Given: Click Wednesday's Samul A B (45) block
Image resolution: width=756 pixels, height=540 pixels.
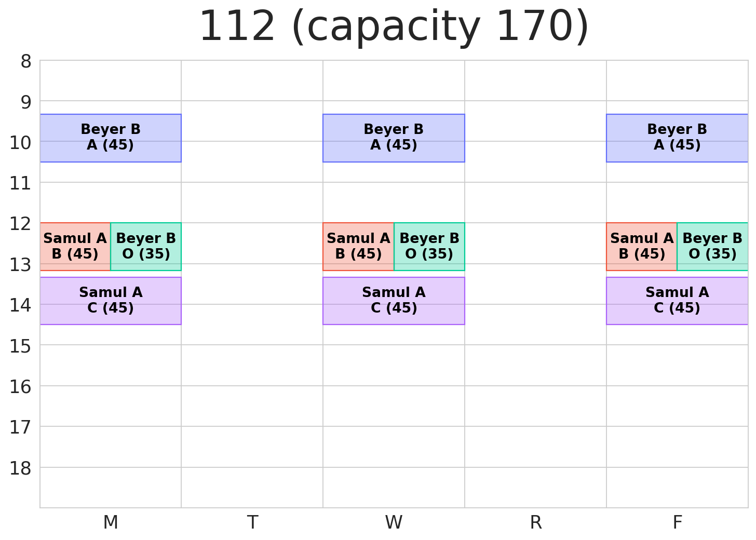Looking at the screenshot, I should tap(358, 246).
